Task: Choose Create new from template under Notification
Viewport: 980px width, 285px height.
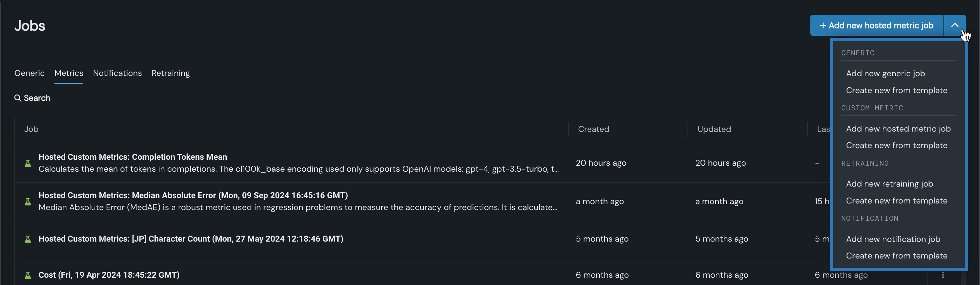Action: pyautogui.click(x=896, y=256)
